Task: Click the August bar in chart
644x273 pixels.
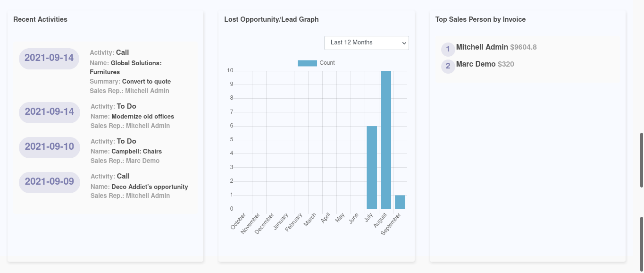Action: click(x=386, y=140)
